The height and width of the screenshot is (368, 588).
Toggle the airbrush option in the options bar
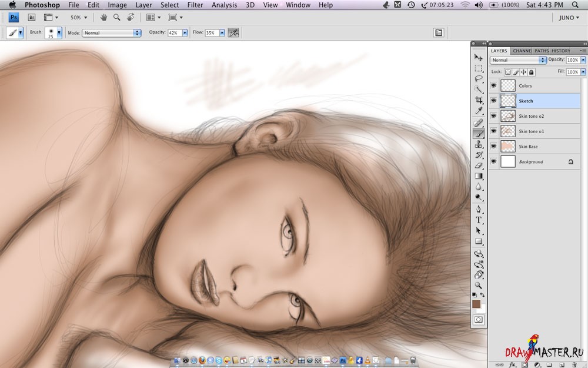point(233,32)
